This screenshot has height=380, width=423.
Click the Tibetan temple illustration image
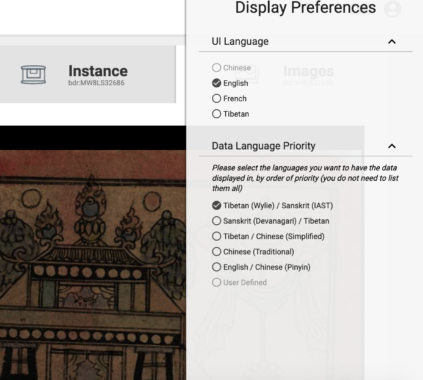93,265
